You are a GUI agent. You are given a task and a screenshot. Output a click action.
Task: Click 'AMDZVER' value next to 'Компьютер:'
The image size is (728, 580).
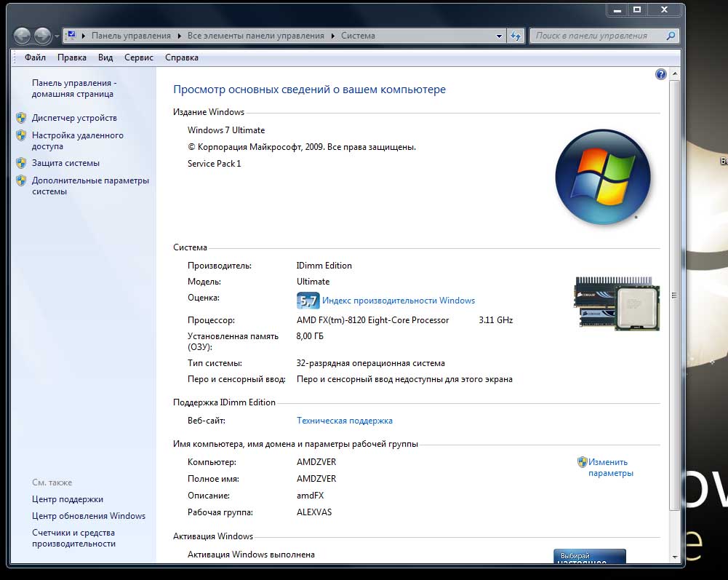316,462
